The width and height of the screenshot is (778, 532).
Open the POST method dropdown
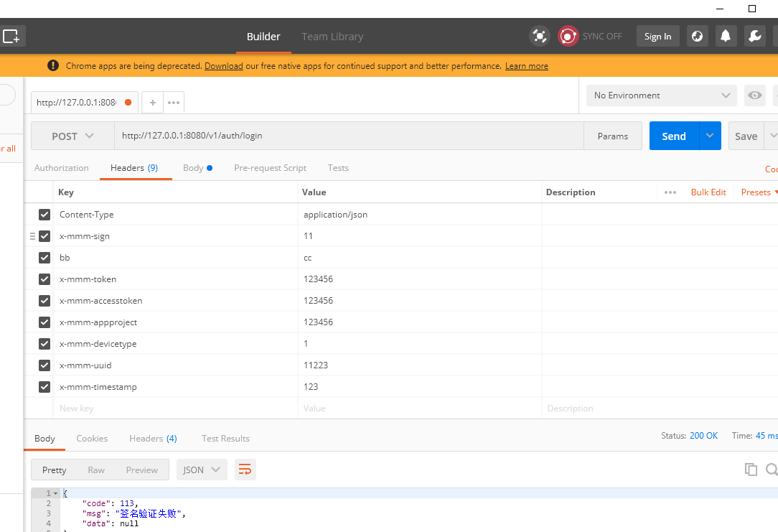coord(72,136)
